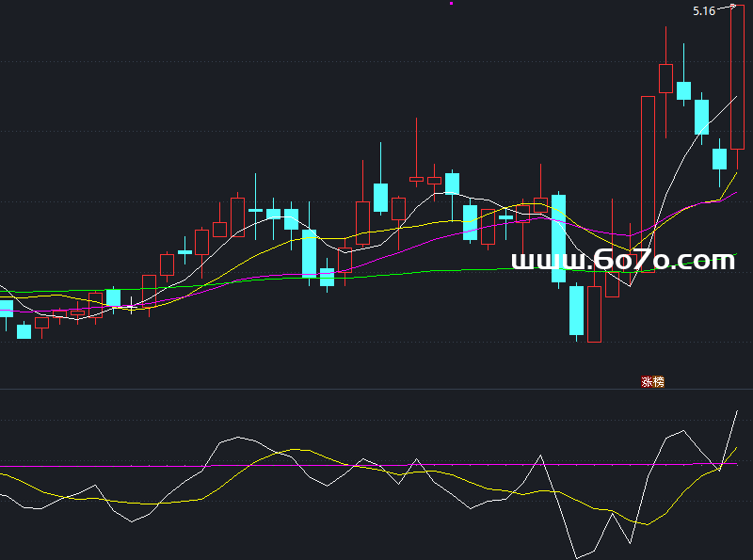Screen dimensions: 753x560
Task: Click the leftmost cyan candlestick
Action: point(6,308)
